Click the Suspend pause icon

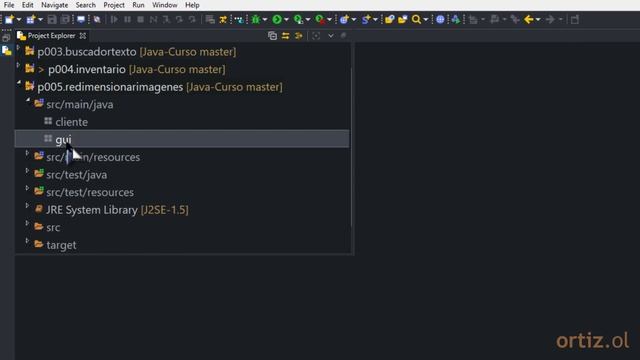click(127, 19)
